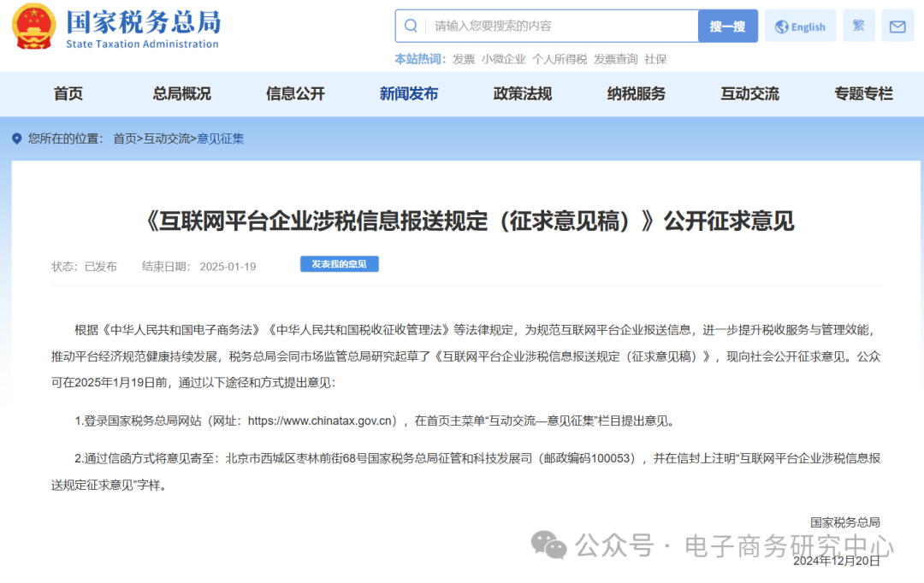Click the search magnifier icon
This screenshot has width=924, height=583.
(x=410, y=26)
